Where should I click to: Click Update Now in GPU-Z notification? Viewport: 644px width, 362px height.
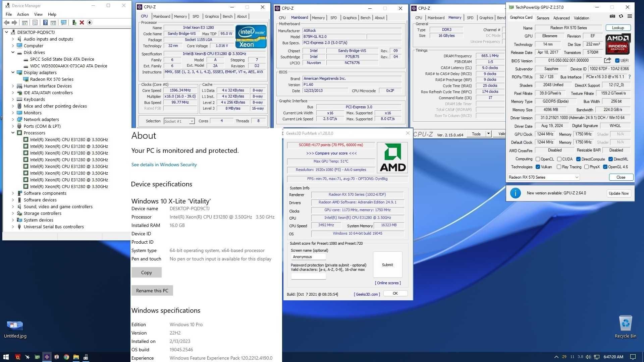click(x=619, y=193)
